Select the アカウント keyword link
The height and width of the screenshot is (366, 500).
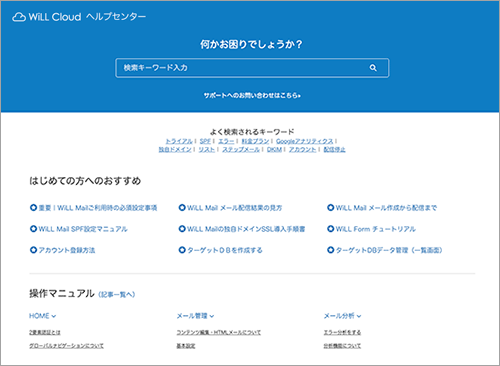pos(302,150)
